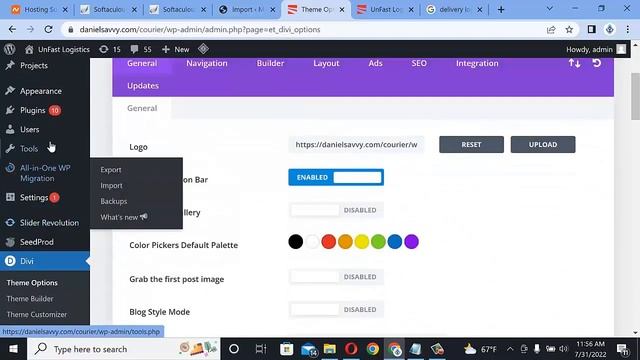
Task: Open the diamond icon in the admin bar
Action: (x=203, y=49)
